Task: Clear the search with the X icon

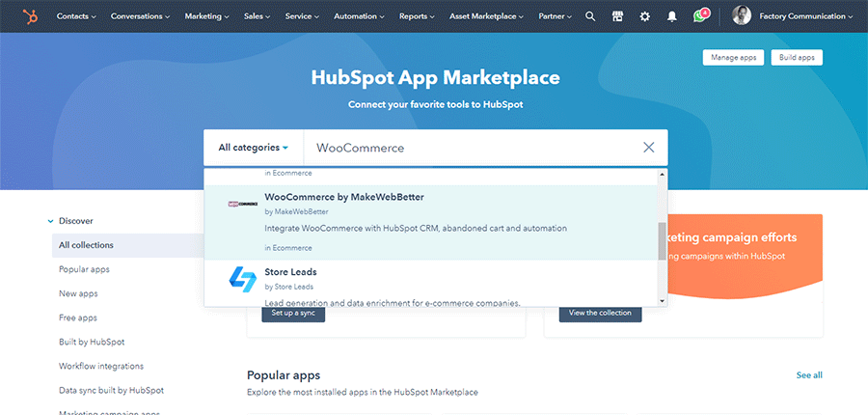Action: click(x=649, y=148)
